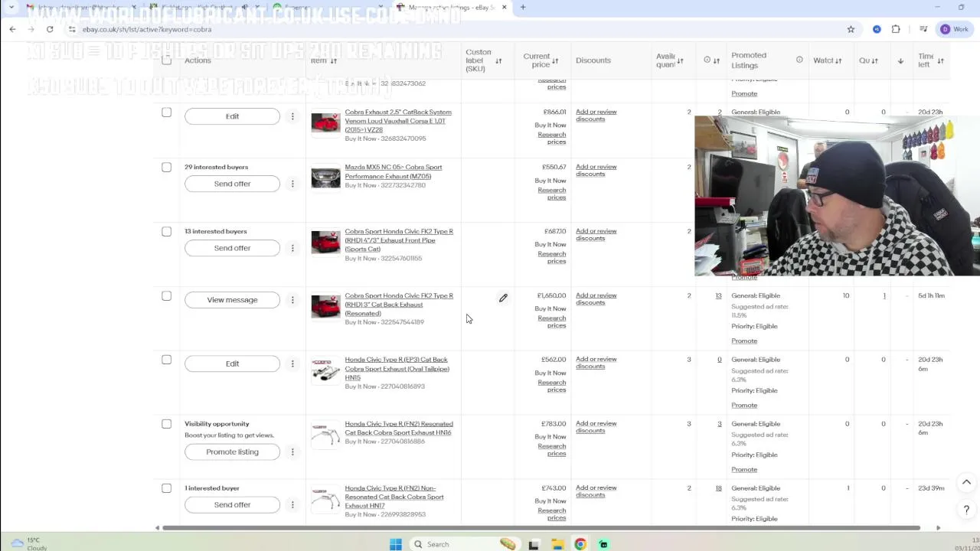Open kebab menu for Cobra Exhaust Venom Corsa row

pos(292,116)
